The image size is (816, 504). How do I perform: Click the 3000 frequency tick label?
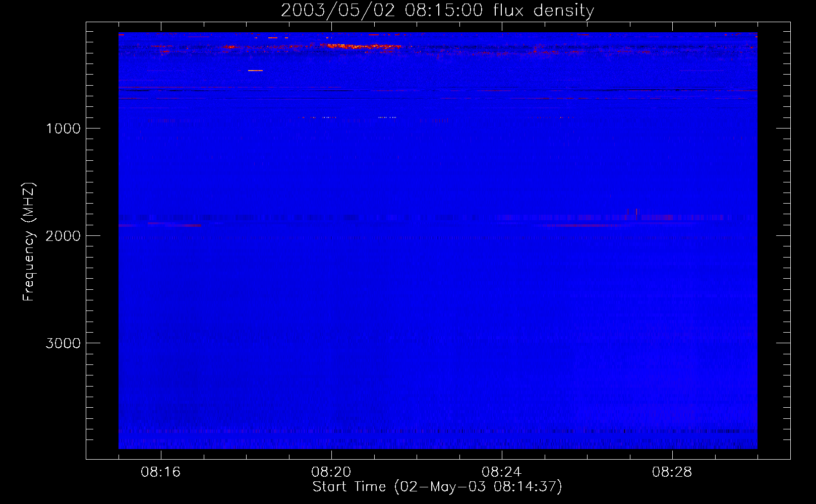(63, 343)
